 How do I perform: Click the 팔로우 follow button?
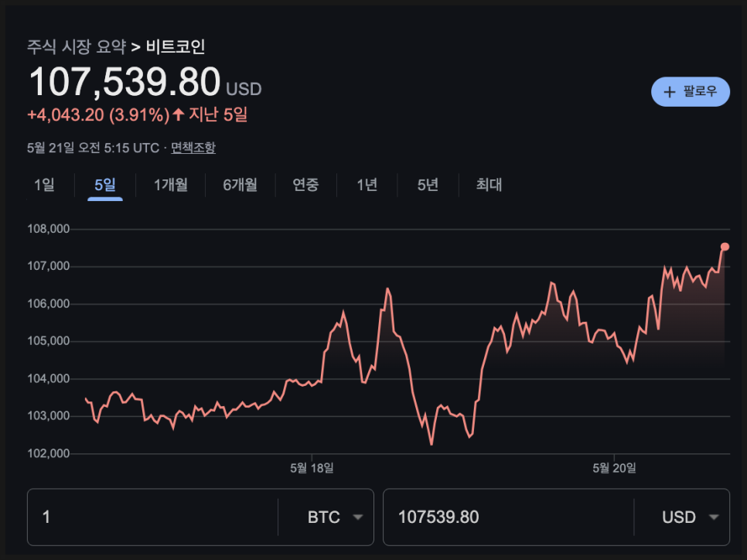click(x=691, y=91)
